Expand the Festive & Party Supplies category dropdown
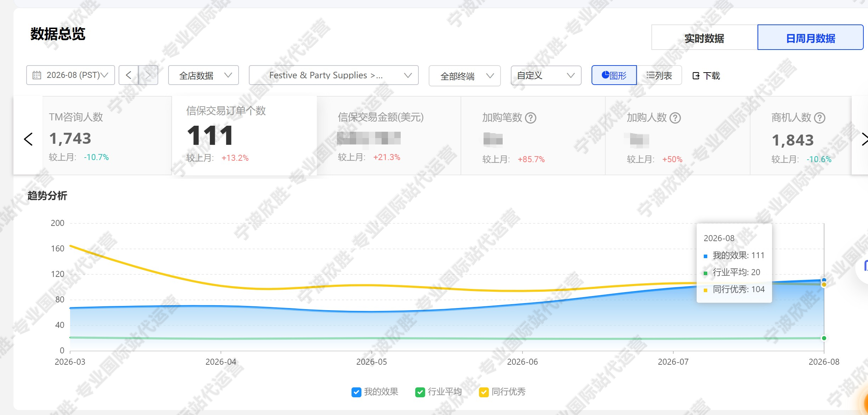 pyautogui.click(x=334, y=75)
